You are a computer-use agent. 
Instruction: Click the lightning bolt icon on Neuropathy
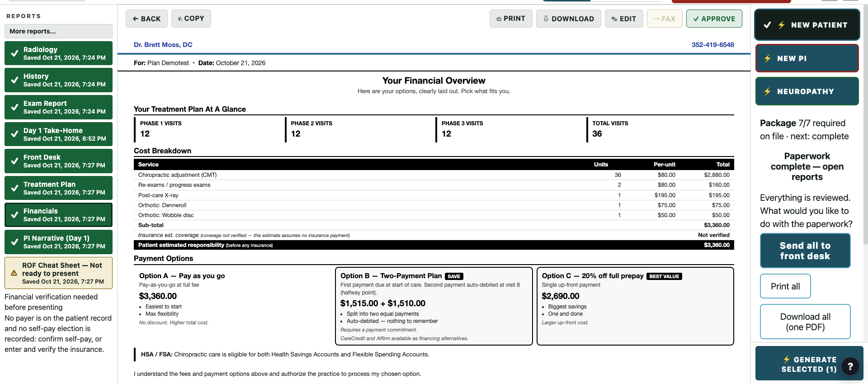click(x=768, y=91)
